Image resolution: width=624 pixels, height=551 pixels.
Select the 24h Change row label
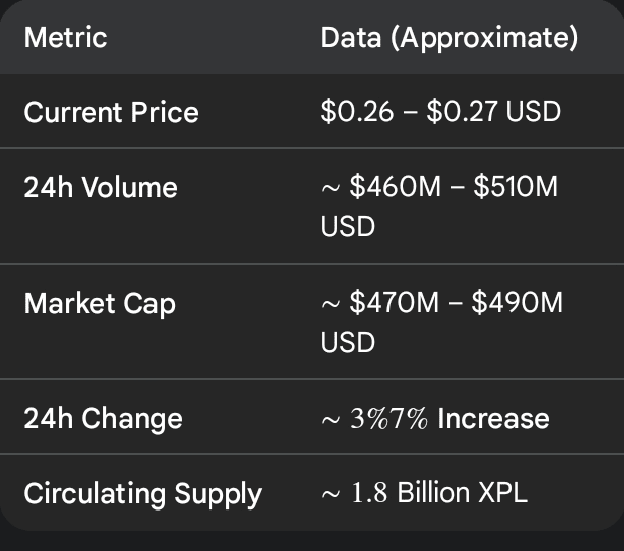coord(103,417)
